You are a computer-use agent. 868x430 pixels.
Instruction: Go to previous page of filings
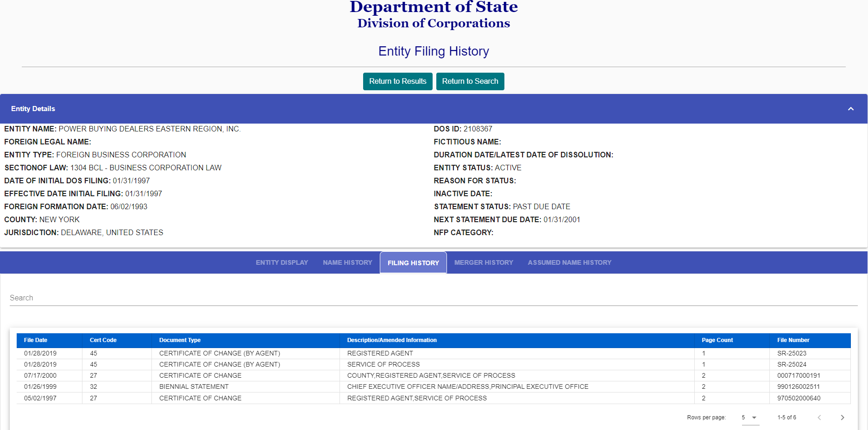819,418
